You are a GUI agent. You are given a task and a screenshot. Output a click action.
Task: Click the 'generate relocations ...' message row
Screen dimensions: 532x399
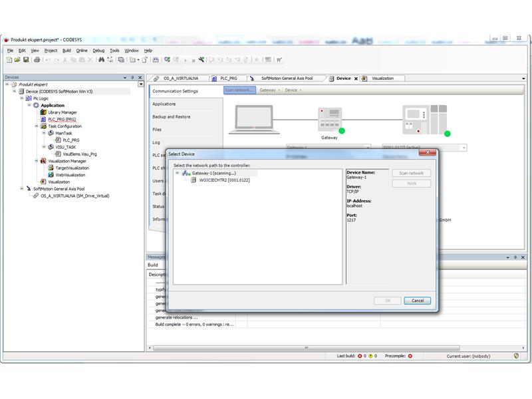(x=176, y=318)
